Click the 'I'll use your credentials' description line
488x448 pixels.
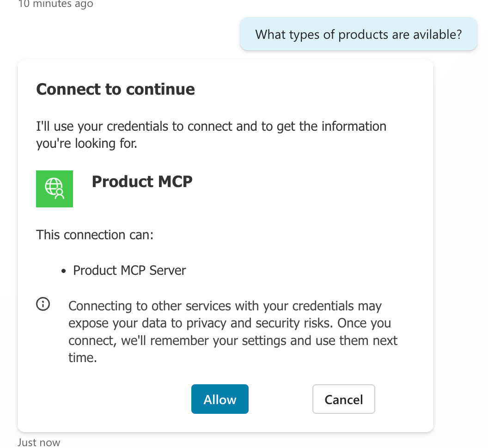211,126
